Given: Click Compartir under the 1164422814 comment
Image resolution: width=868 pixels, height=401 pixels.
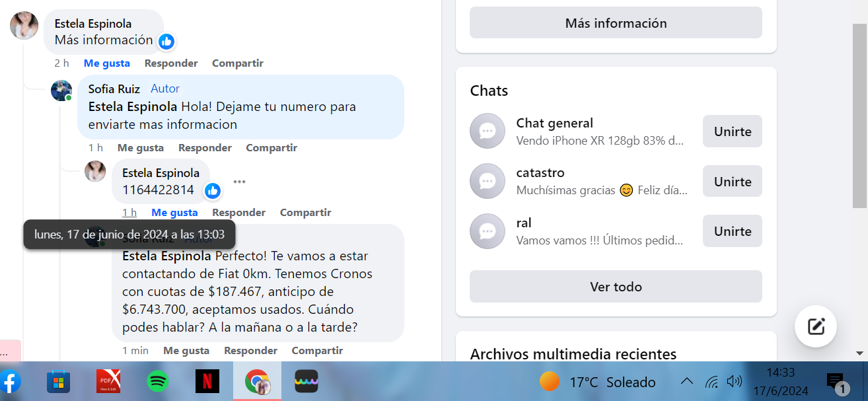Looking at the screenshot, I should point(305,213).
